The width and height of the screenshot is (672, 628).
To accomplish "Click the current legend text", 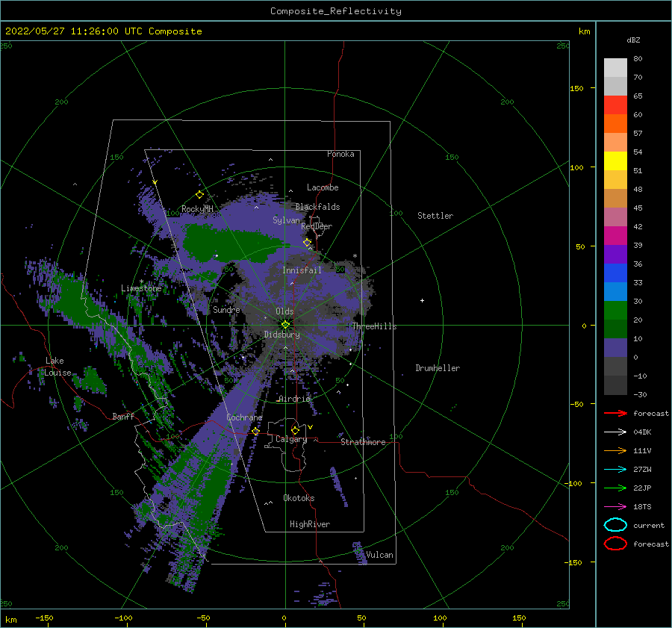I will 649,525.
